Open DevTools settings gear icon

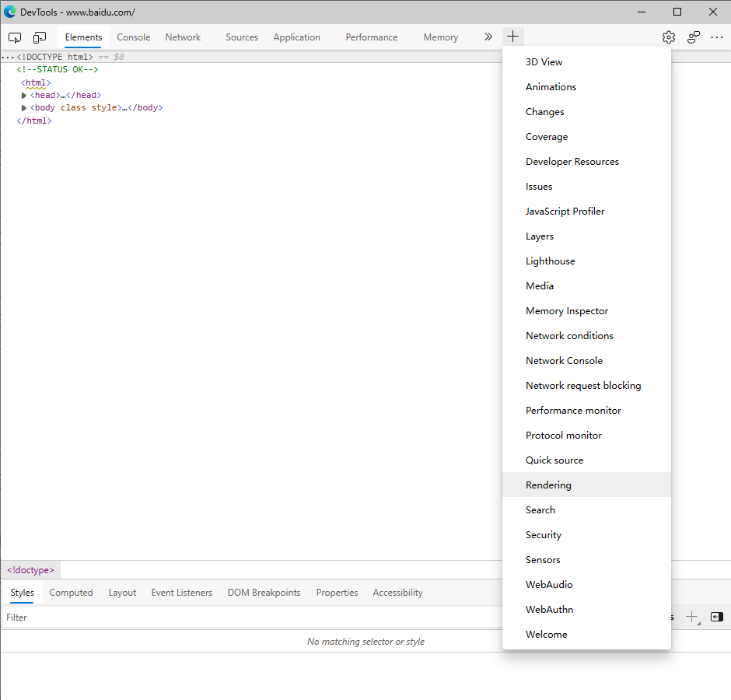[669, 37]
